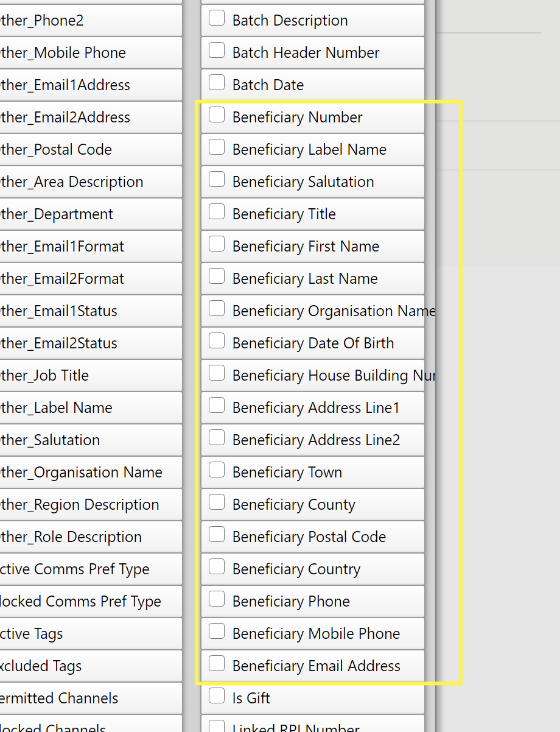Enable Beneficiary Date Of Birth checkbox
Viewport: 560px width, 732px height.
217,341
